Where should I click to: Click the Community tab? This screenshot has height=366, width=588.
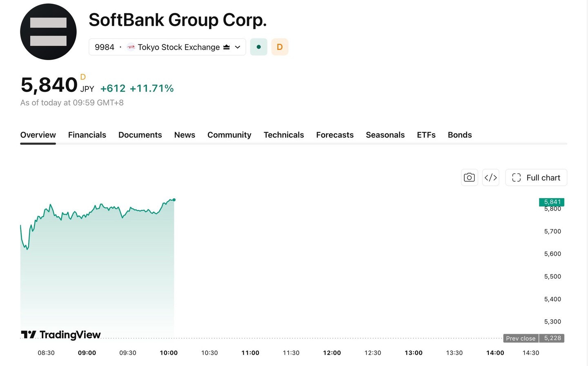[229, 135]
